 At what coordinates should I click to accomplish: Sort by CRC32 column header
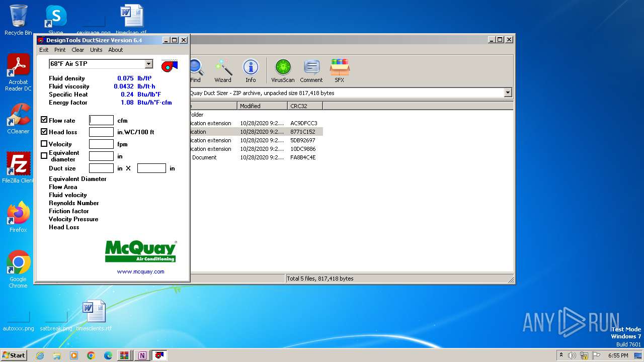point(305,106)
